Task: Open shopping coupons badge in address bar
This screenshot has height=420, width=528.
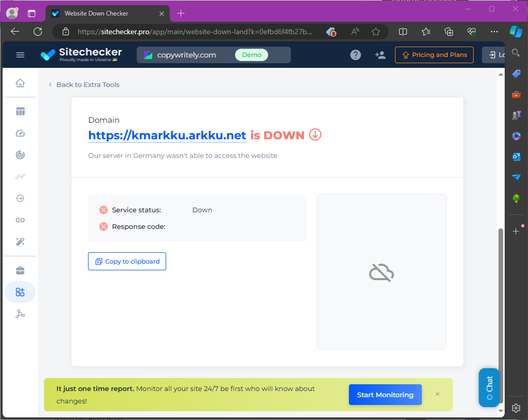Action: pyautogui.click(x=331, y=32)
